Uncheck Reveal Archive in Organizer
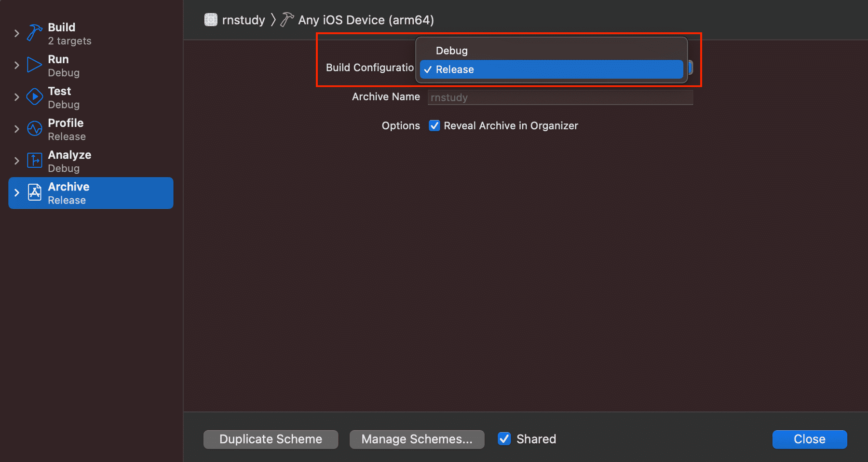 pyautogui.click(x=434, y=126)
